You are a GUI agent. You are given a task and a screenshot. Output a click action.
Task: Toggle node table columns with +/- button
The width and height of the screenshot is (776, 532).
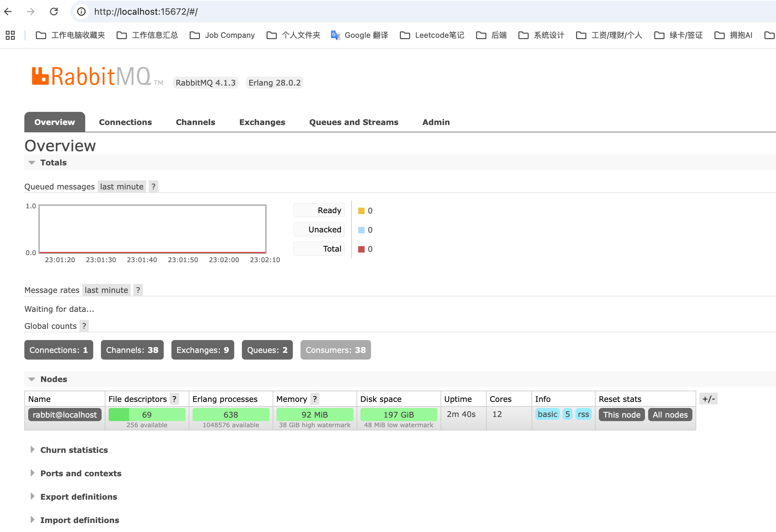pos(708,399)
